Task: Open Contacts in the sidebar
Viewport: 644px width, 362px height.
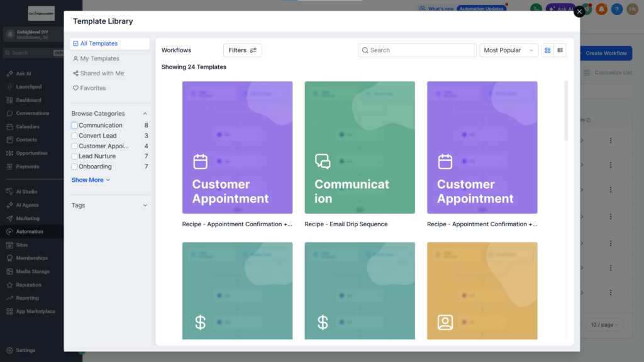Action: tap(26, 140)
